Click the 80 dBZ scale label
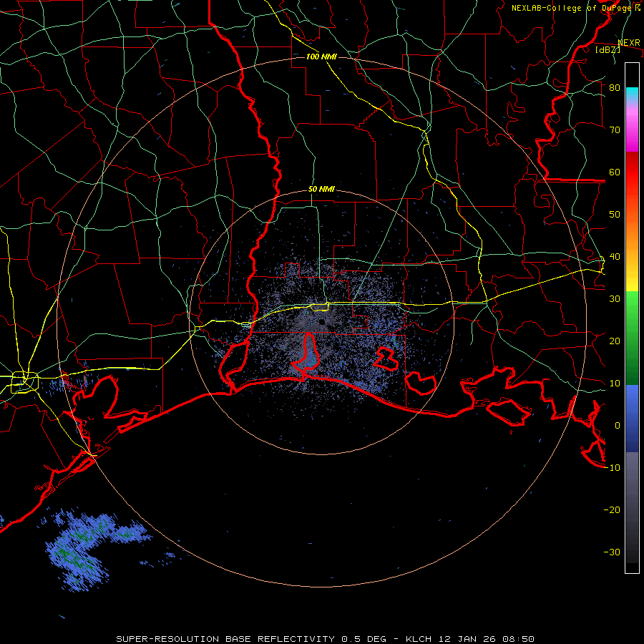Screen dimensions: 644x644 615,87
